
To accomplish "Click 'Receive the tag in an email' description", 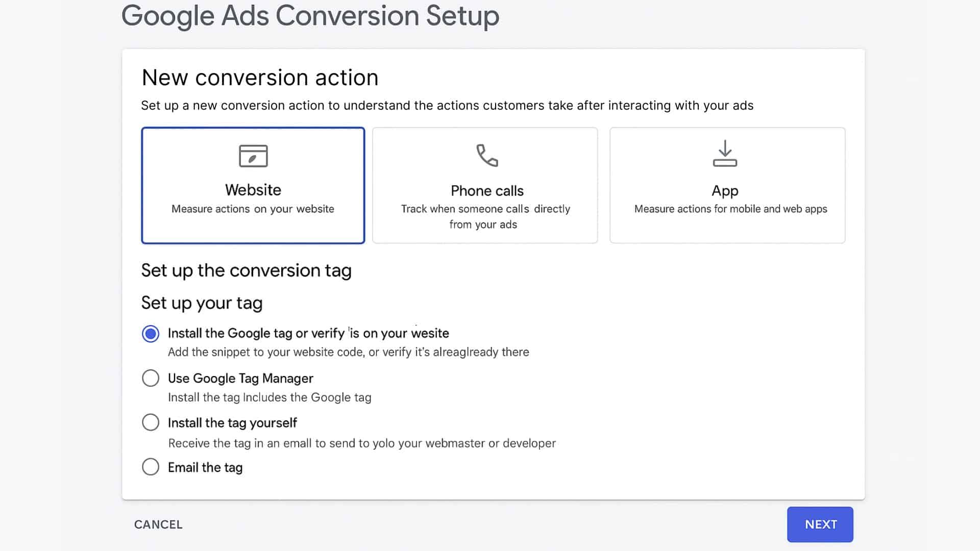I will coord(362,443).
